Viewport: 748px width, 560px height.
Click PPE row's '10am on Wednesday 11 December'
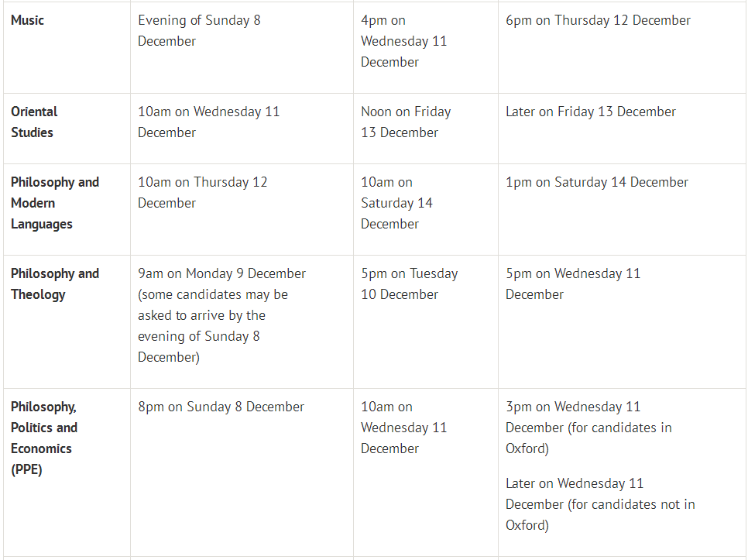[403, 428]
